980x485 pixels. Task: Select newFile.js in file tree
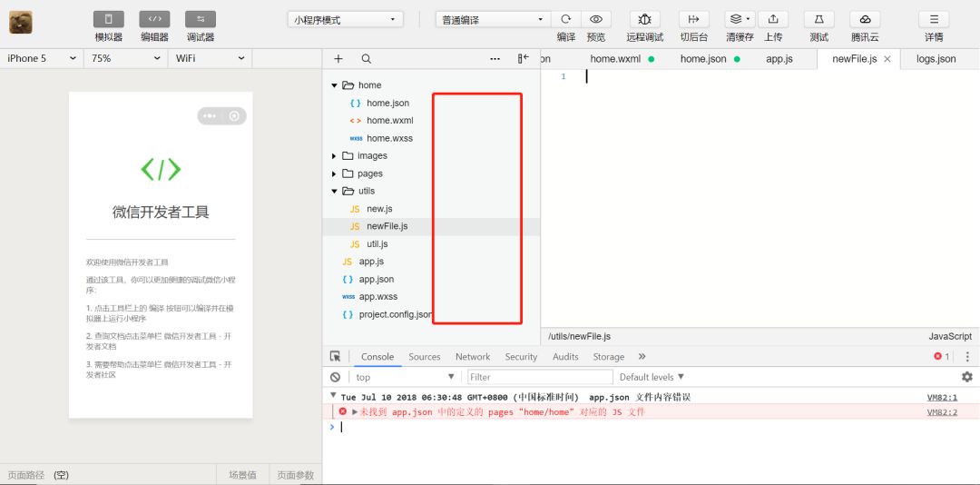pos(387,226)
